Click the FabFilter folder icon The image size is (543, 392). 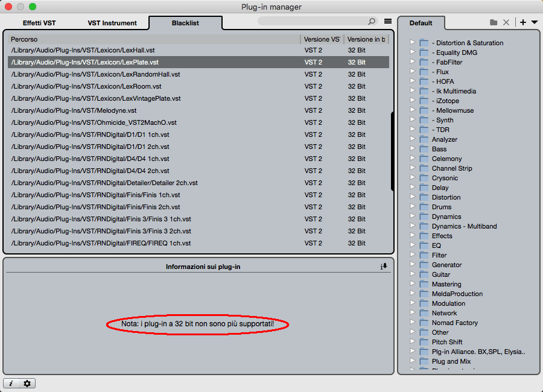click(424, 62)
